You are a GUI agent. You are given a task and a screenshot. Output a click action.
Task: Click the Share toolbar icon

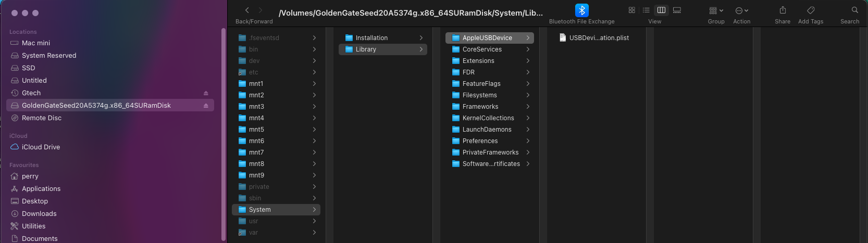point(783,10)
